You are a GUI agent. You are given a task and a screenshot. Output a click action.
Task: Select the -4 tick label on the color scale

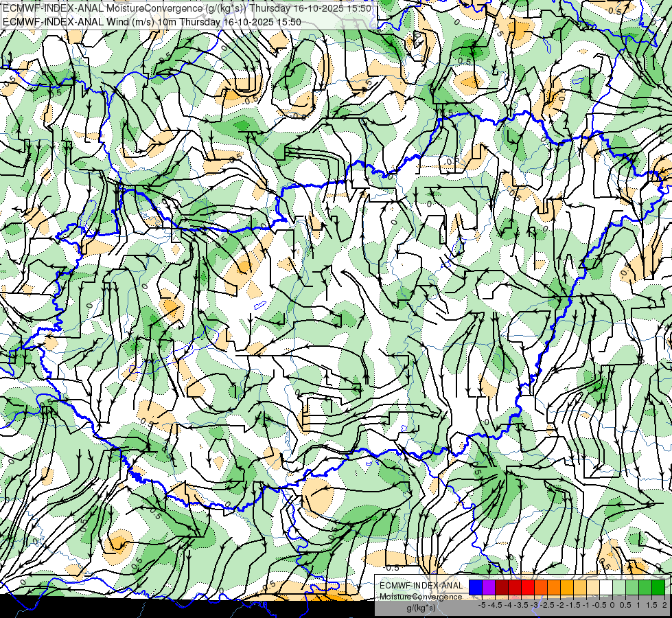click(x=508, y=605)
